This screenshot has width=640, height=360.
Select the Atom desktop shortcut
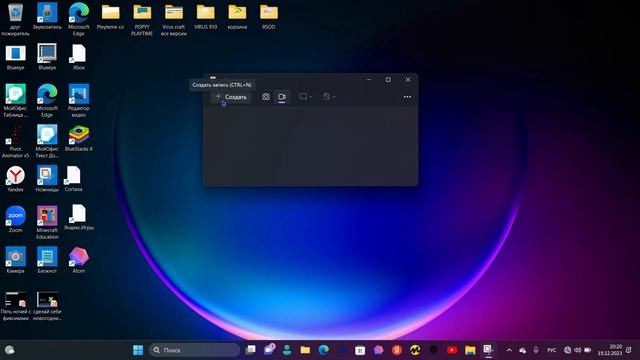[79, 260]
